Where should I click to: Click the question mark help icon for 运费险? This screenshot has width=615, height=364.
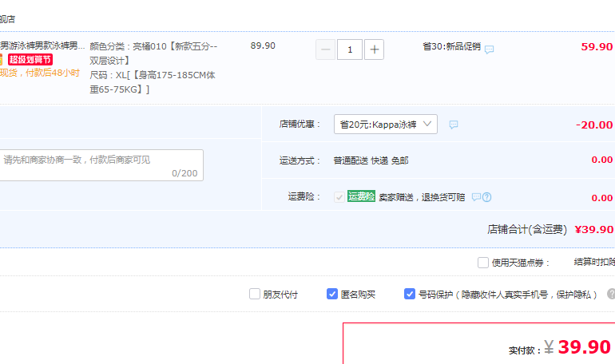point(486,197)
